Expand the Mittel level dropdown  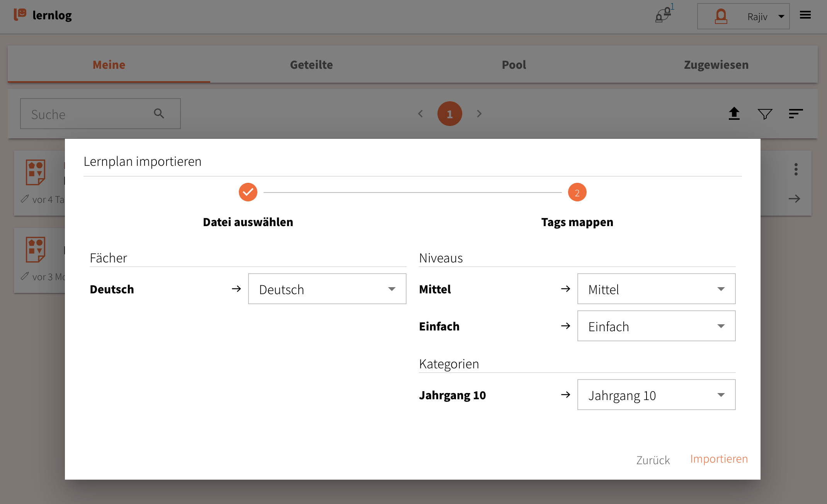coord(656,289)
